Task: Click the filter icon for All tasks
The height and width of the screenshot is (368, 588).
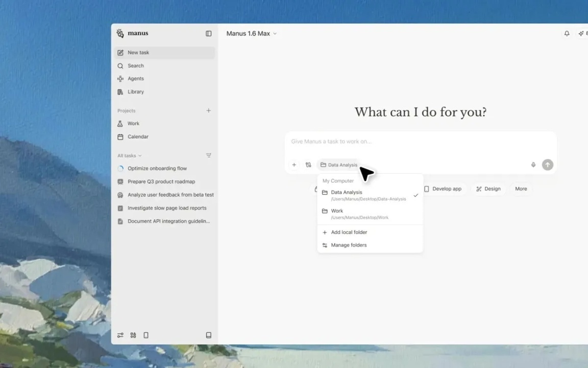Action: click(x=208, y=155)
